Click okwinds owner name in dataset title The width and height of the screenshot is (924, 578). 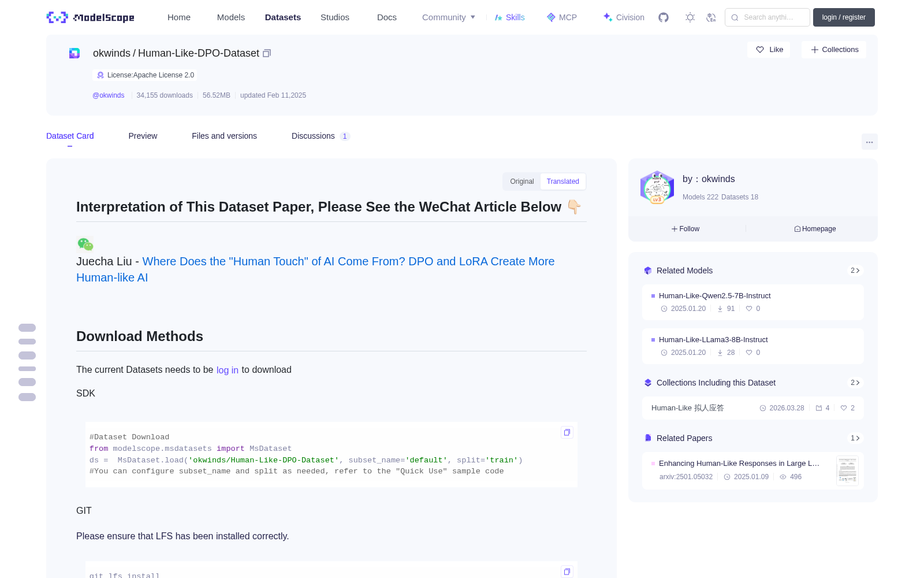[111, 53]
